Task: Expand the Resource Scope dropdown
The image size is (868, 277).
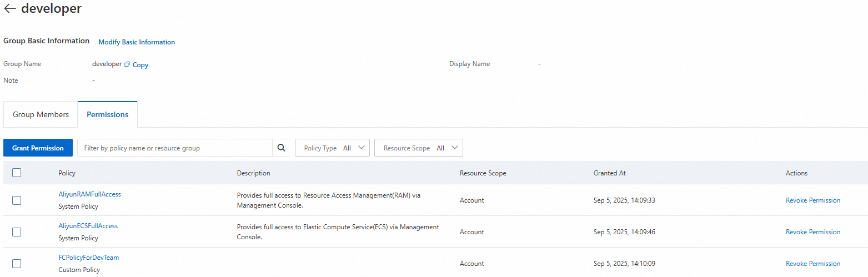Action: [419, 148]
